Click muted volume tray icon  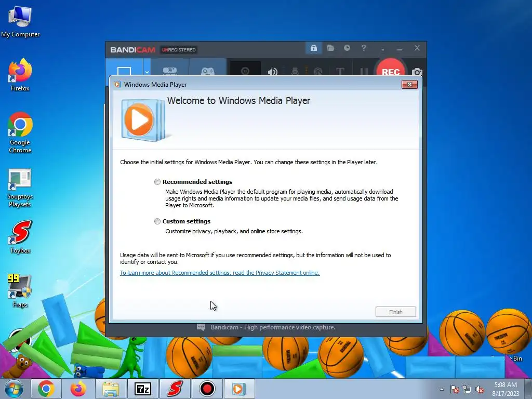click(x=480, y=389)
